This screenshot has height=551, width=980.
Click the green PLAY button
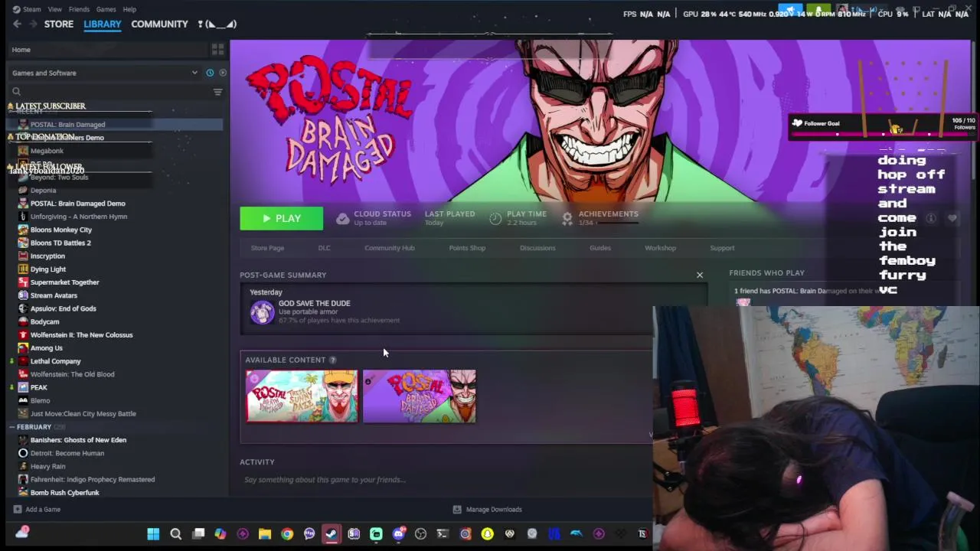click(x=281, y=219)
